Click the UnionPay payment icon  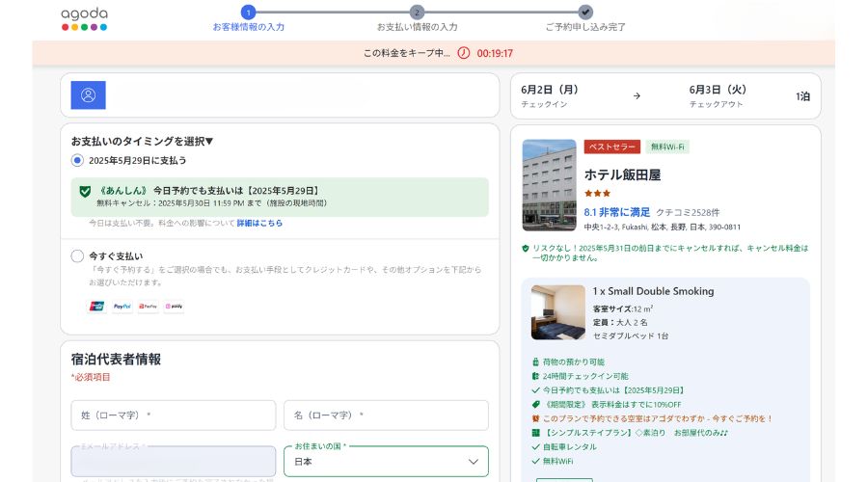(96, 307)
